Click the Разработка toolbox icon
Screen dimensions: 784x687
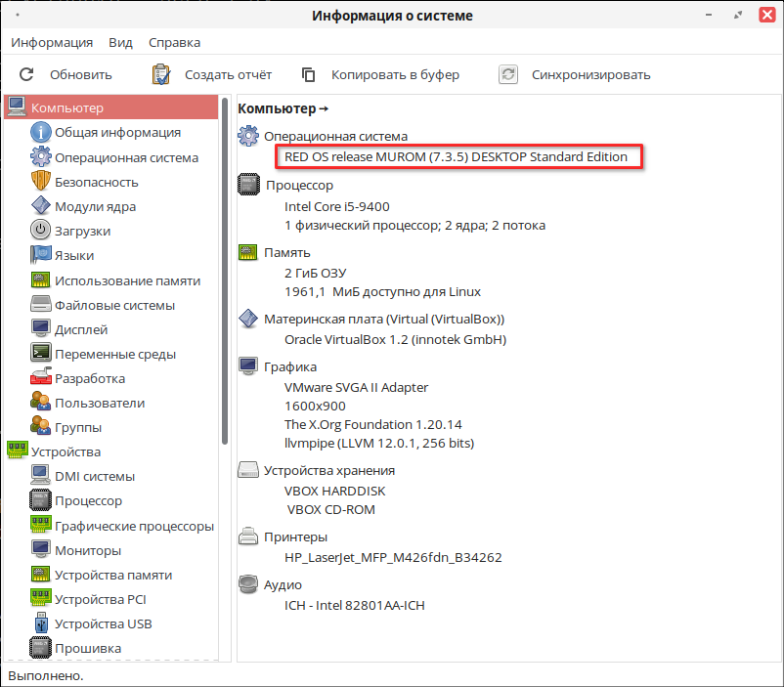(x=40, y=377)
